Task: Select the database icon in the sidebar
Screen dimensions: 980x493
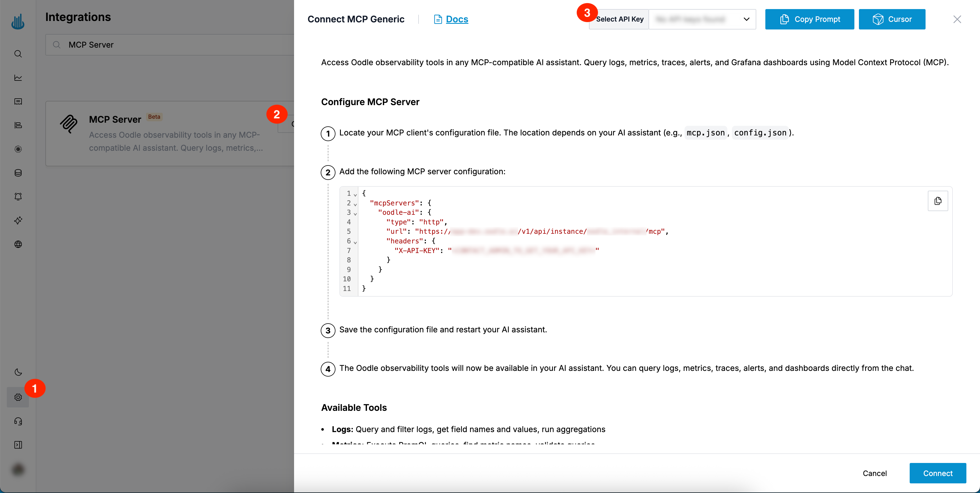Action: (18, 173)
